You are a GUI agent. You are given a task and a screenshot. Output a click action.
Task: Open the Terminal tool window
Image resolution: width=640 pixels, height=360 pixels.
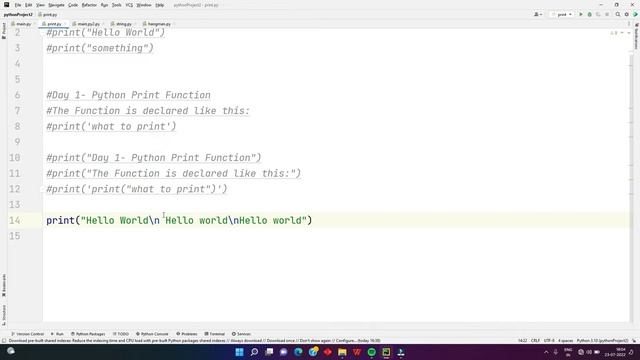pyautogui.click(x=215, y=334)
